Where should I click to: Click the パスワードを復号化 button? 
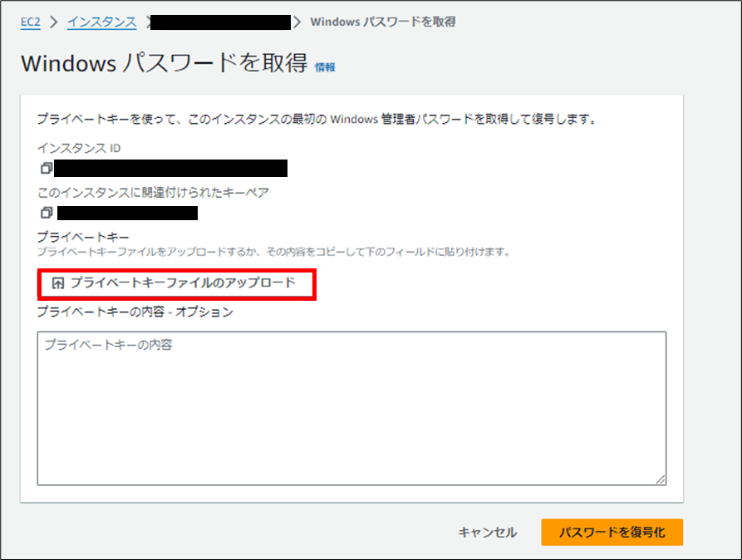point(612,532)
